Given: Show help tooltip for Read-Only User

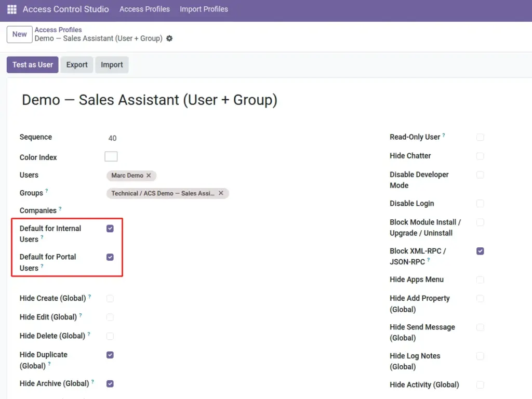Looking at the screenshot, I should (x=444, y=135).
